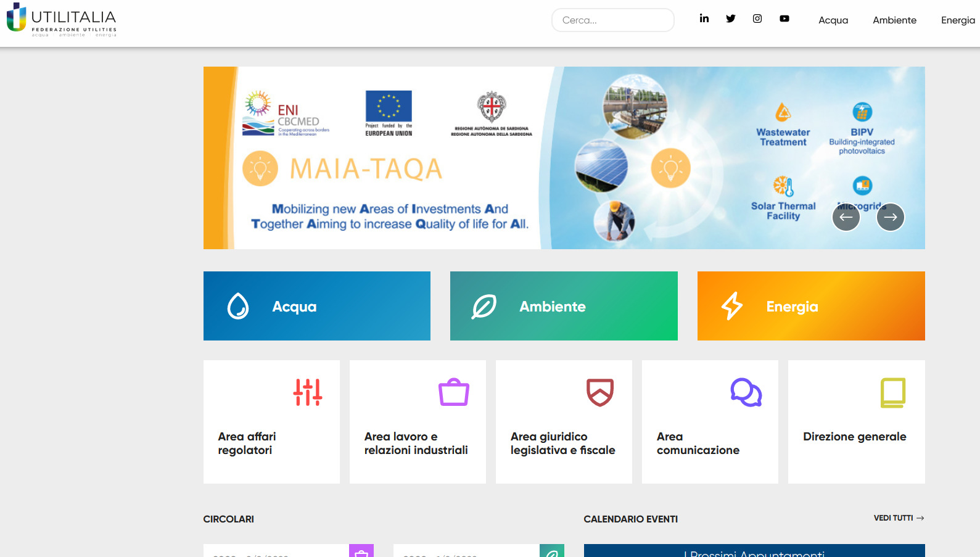
Task: Click the CALENDARIO EVENTI heading
Action: click(x=630, y=519)
